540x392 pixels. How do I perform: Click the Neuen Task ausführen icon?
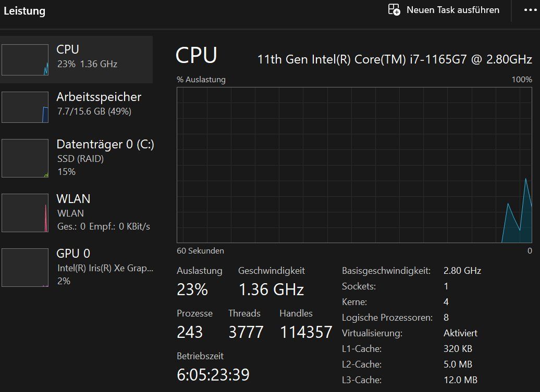tap(394, 9)
